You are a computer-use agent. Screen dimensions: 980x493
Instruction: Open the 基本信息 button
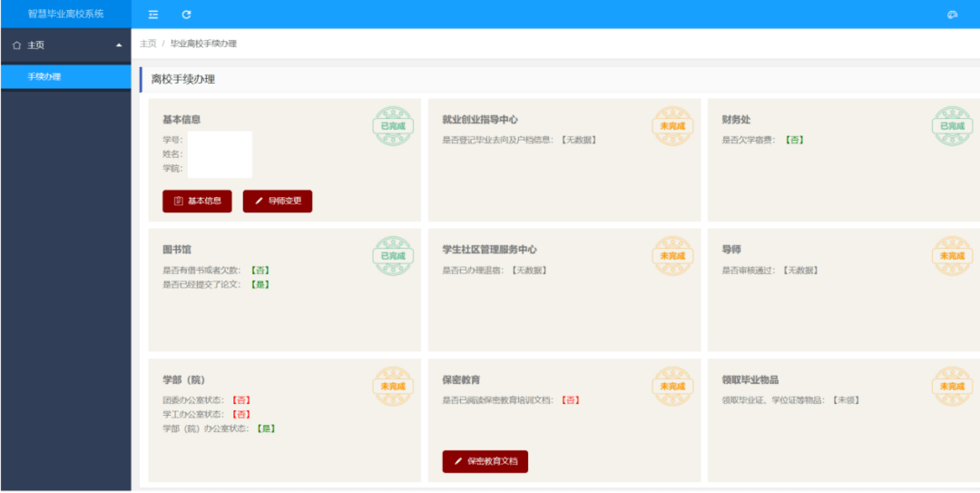coord(197,202)
